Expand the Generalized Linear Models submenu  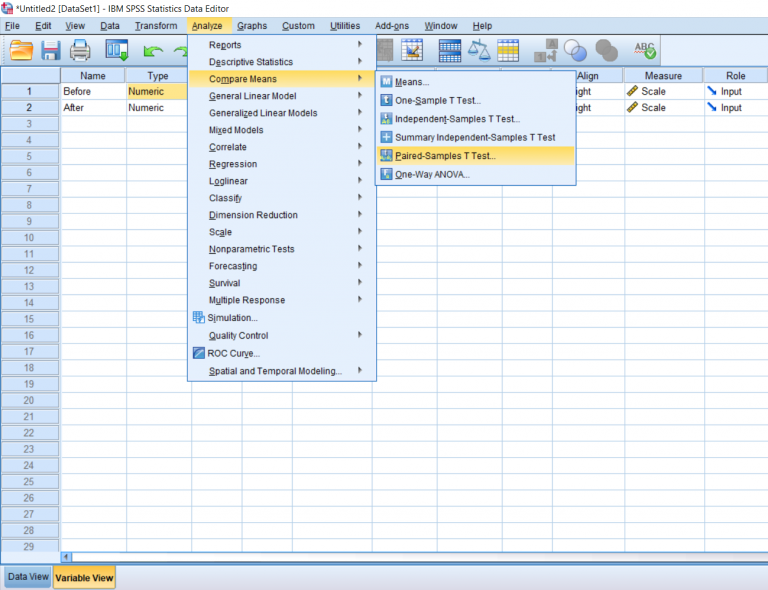coord(282,113)
